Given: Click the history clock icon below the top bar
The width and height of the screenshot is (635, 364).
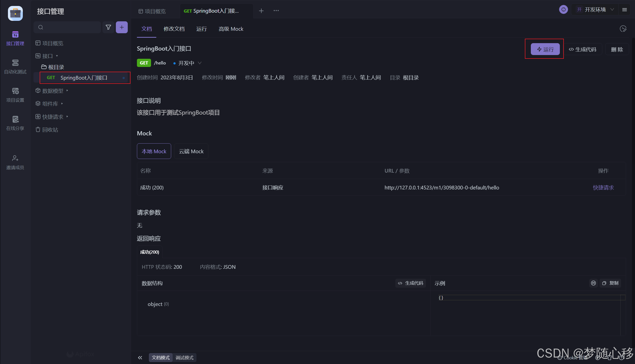Looking at the screenshot, I should [623, 29].
